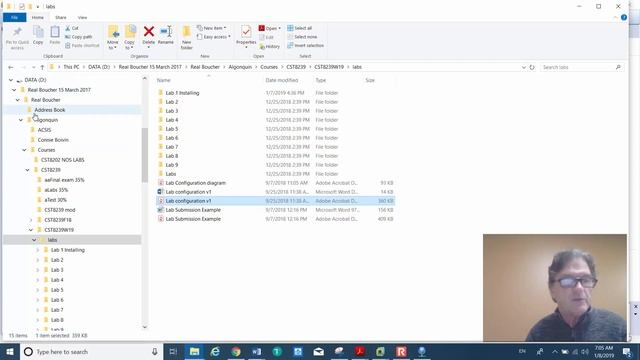This screenshot has height=360, width=640.
Task: Launch Chrome from the taskbar
Action: [x=236, y=351]
